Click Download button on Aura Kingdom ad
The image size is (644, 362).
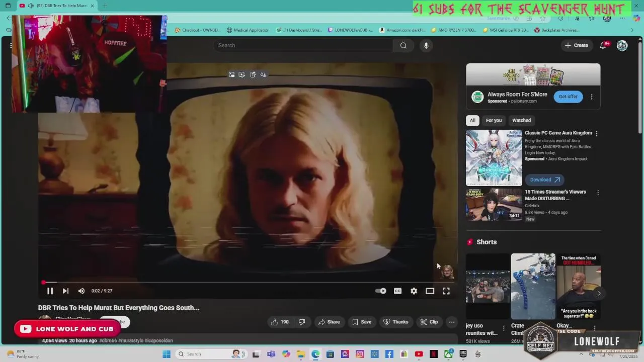544,179
